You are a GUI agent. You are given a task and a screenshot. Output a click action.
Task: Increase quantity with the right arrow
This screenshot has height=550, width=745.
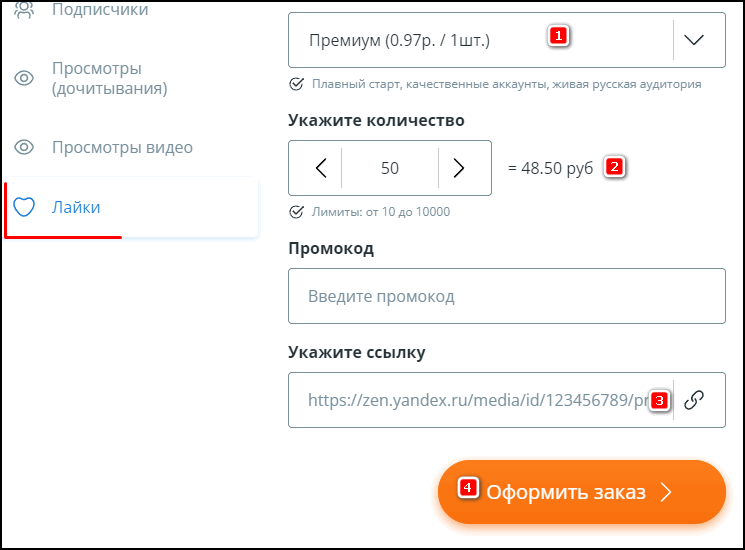[x=459, y=168]
